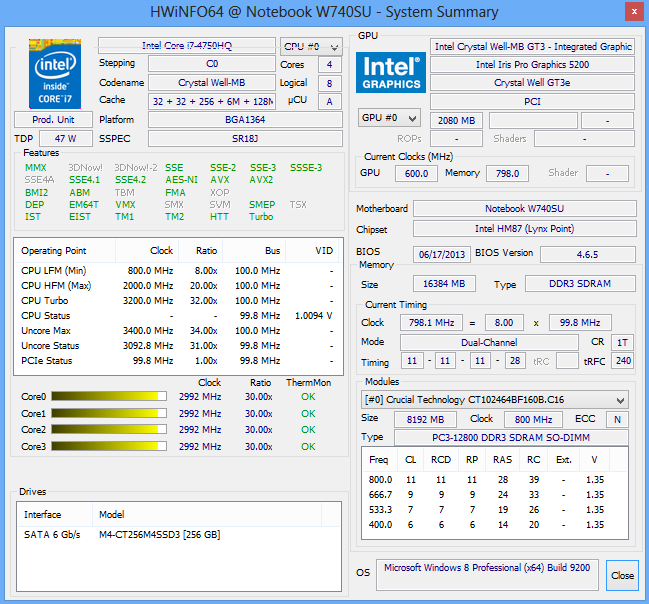Expand the Crucial Technology module dropdown
The width and height of the screenshot is (649, 604).
click(x=495, y=400)
